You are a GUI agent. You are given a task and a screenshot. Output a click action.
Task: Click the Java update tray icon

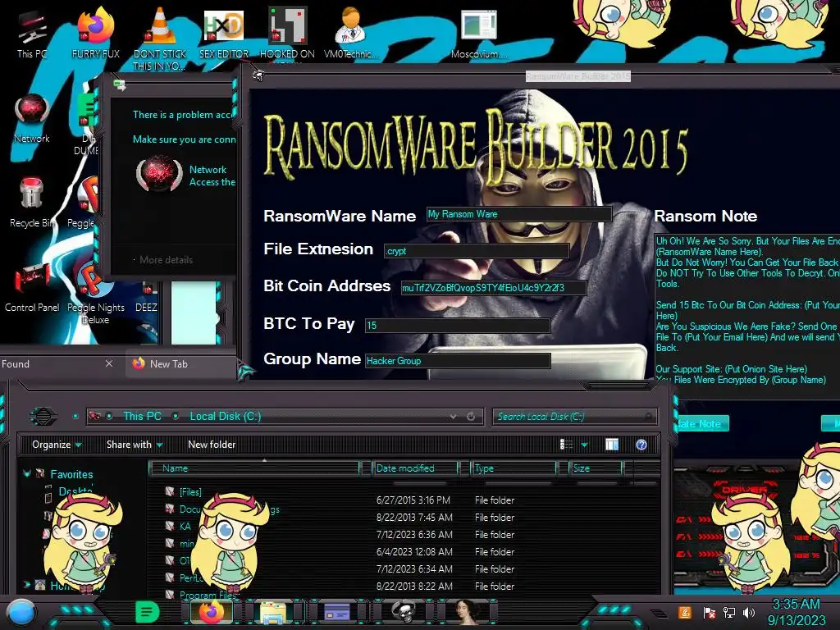(685, 612)
